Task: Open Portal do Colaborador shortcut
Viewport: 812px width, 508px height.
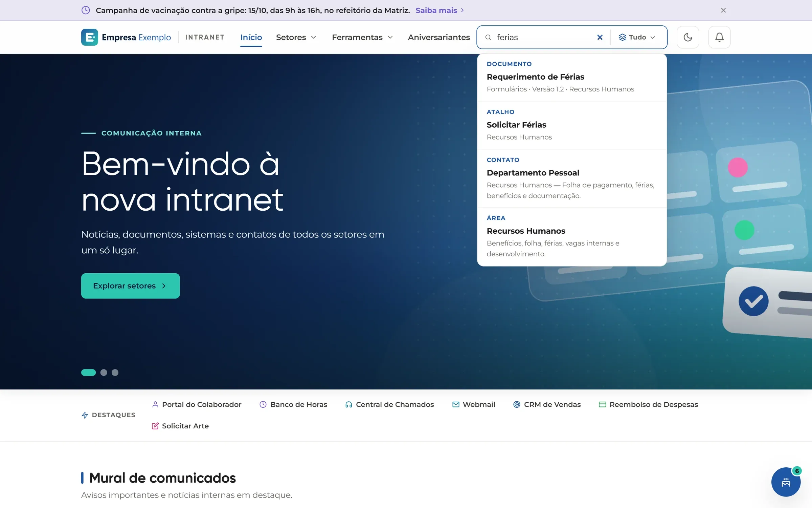Action: tap(197, 404)
